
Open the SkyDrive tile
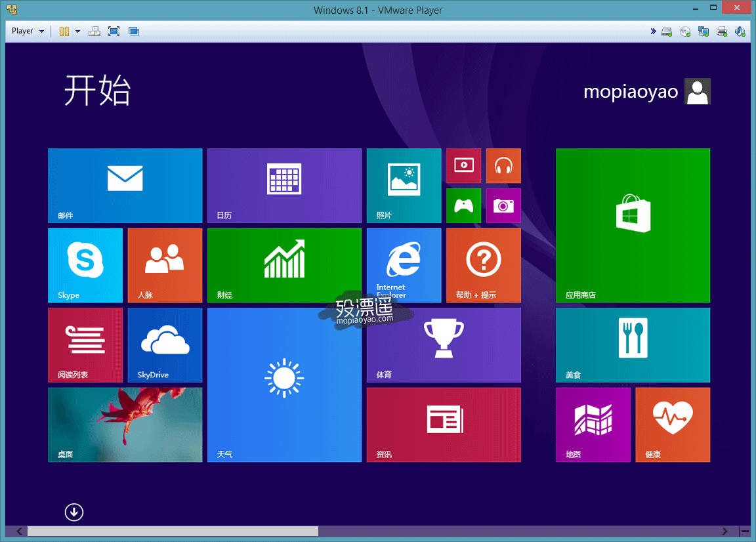coord(165,345)
